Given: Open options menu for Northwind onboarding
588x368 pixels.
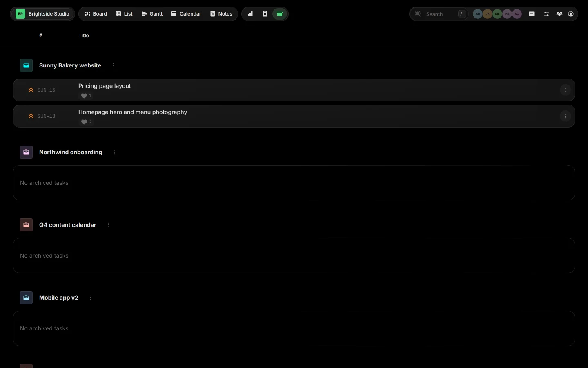Looking at the screenshot, I should 114,152.
